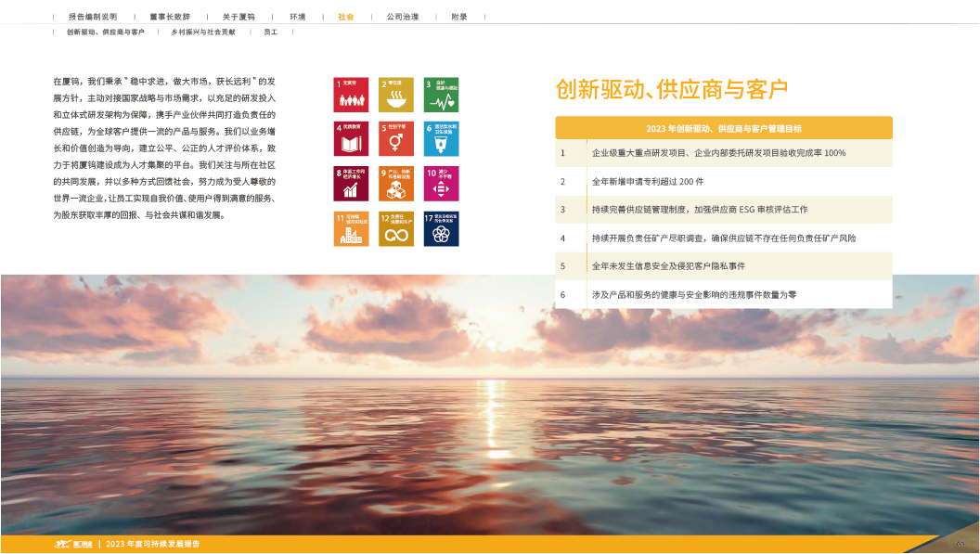Select the SDG 11 Sustainable Cities icon

pos(351,228)
